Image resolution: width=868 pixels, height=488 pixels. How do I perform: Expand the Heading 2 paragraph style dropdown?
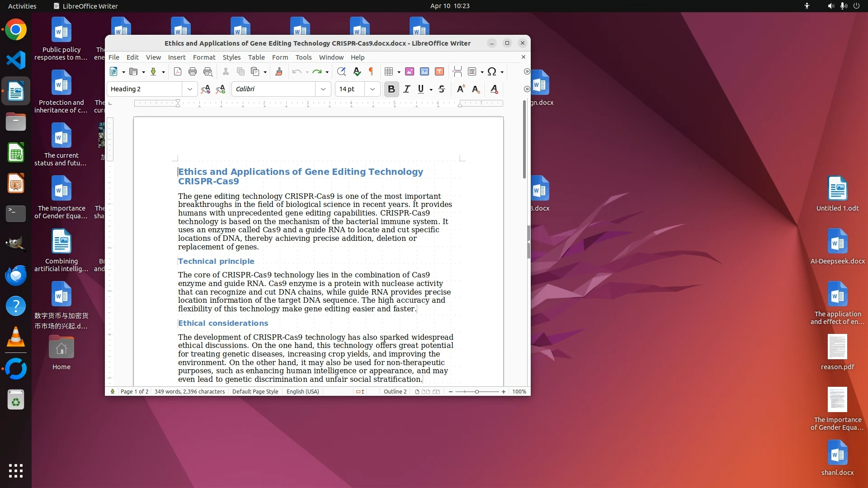(x=190, y=89)
